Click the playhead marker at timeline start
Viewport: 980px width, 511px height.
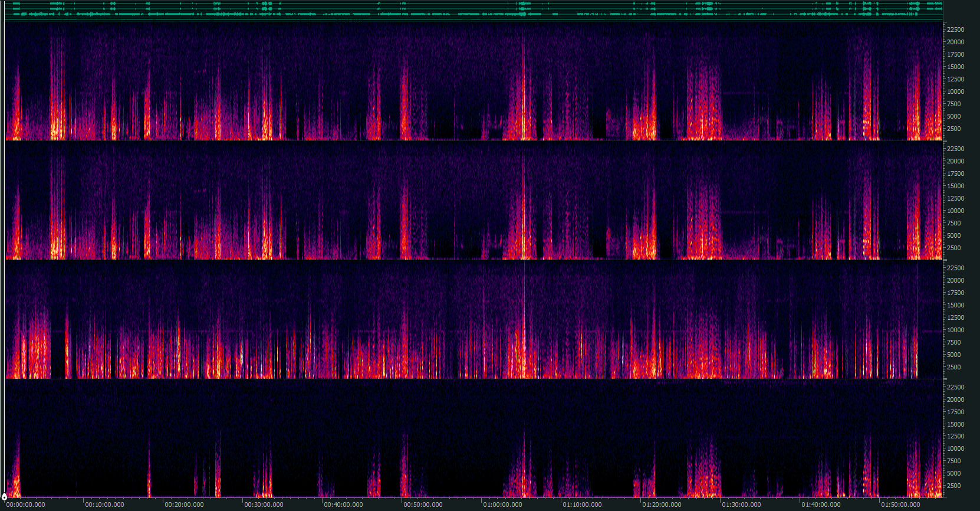pyautogui.click(x=4, y=497)
